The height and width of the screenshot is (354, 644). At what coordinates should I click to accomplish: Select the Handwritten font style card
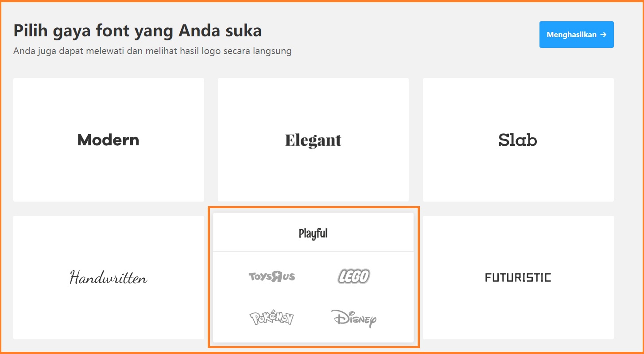[x=109, y=310]
